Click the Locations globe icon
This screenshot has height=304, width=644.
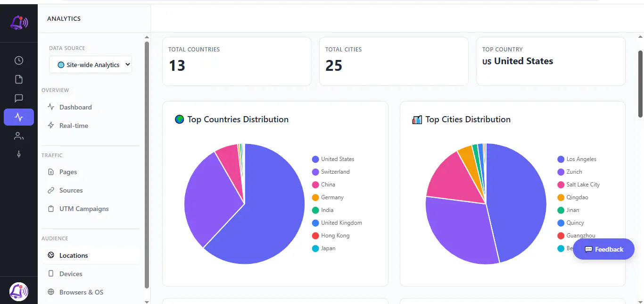pyautogui.click(x=51, y=255)
